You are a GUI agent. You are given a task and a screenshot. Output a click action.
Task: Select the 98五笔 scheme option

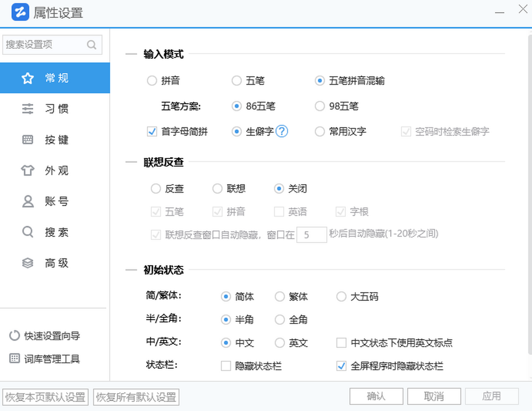click(320, 106)
